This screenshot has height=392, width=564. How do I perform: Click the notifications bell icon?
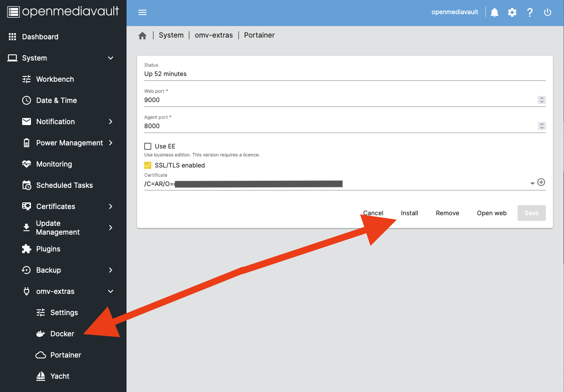494,12
